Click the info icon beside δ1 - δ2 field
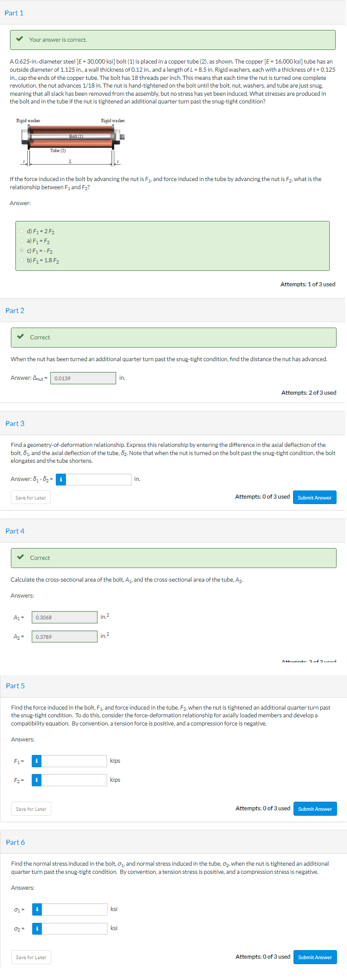347x980 pixels. tap(60, 479)
